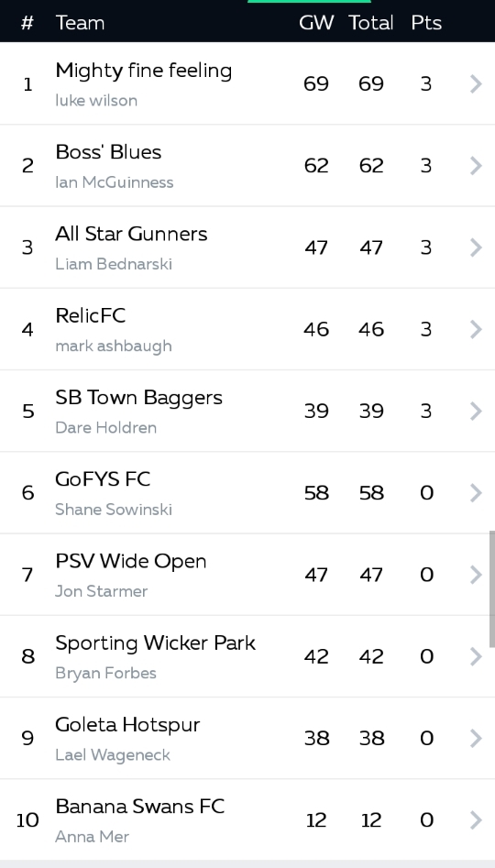
Task: Select team Banana Swans FC
Action: point(140,807)
